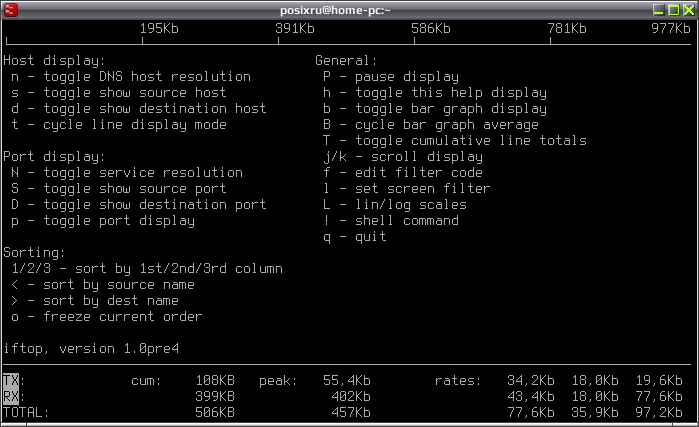This screenshot has width=699, height=427.
Task: Click the highlighted TX label
Action: [x=11, y=381]
